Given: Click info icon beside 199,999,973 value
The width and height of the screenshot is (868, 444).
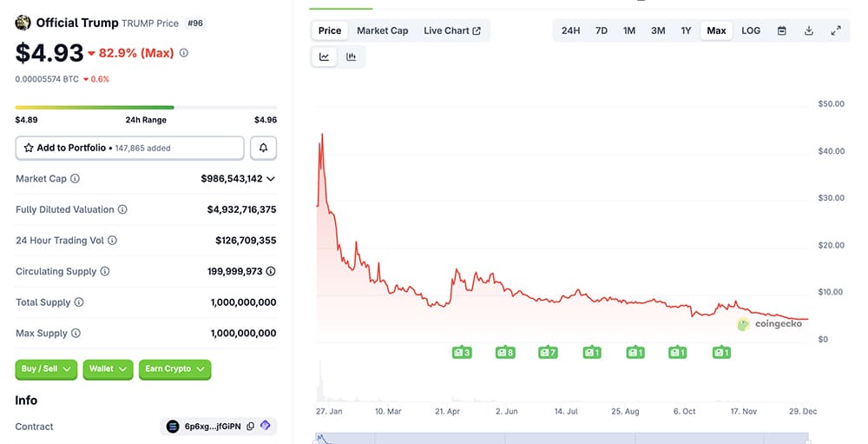Looking at the screenshot, I should coord(271,272).
